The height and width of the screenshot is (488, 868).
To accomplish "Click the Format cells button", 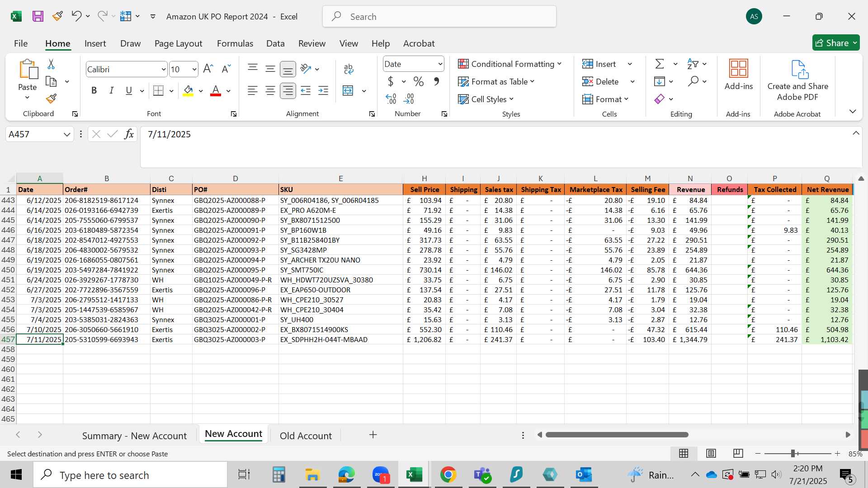I will coord(605,99).
